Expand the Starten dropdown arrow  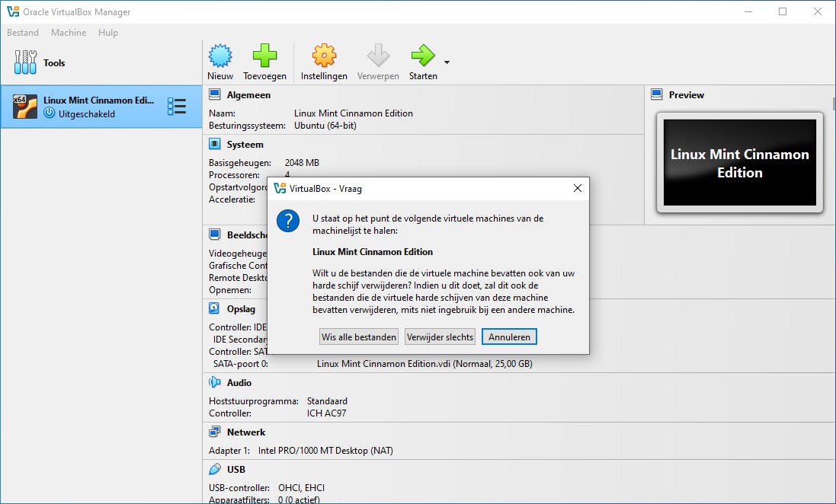click(447, 62)
